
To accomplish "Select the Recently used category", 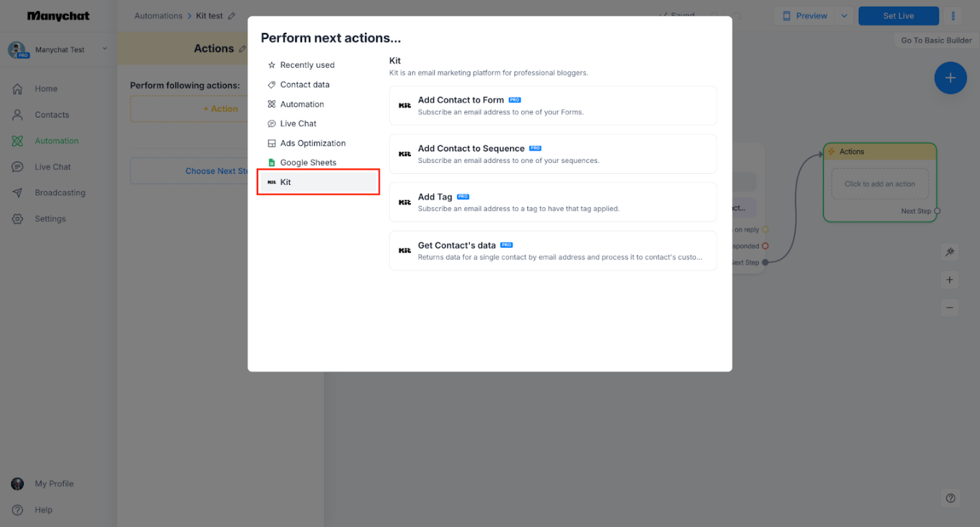I will tap(307, 64).
